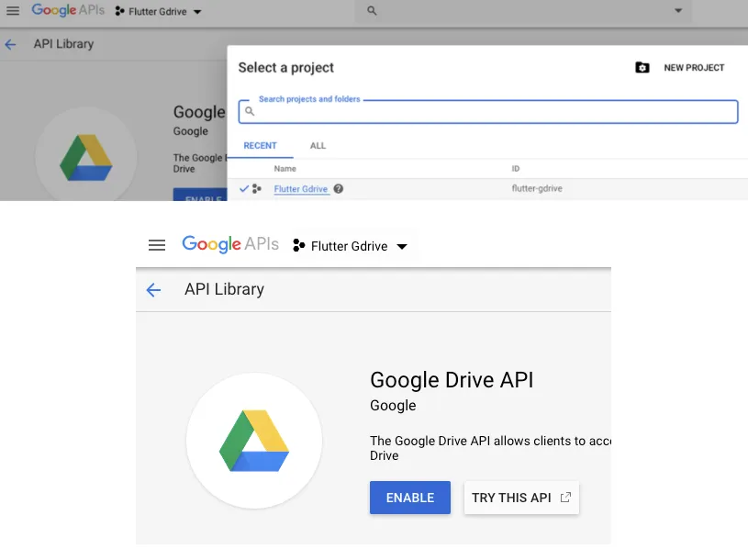Switch to the RECENT tab

[x=260, y=145]
